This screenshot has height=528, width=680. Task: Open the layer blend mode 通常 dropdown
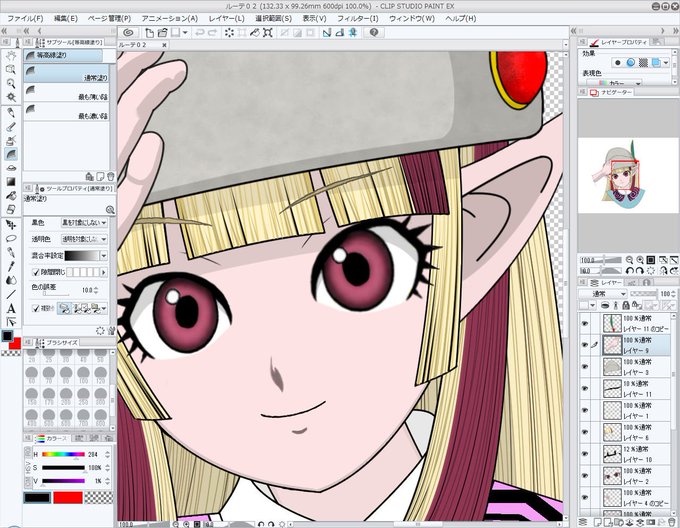click(603, 293)
